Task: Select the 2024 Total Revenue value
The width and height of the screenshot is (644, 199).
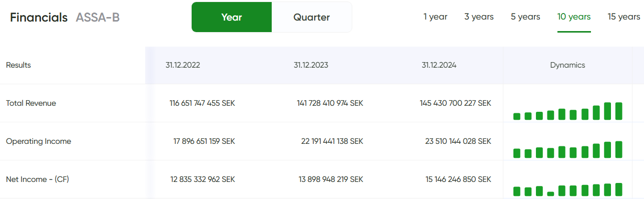Action: point(455,103)
